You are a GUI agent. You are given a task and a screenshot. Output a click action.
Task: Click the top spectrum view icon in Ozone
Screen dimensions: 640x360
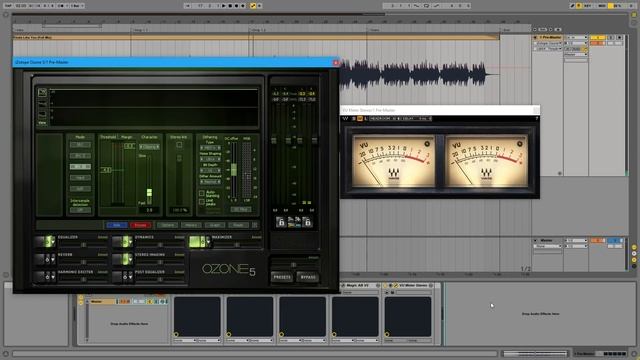click(42, 93)
